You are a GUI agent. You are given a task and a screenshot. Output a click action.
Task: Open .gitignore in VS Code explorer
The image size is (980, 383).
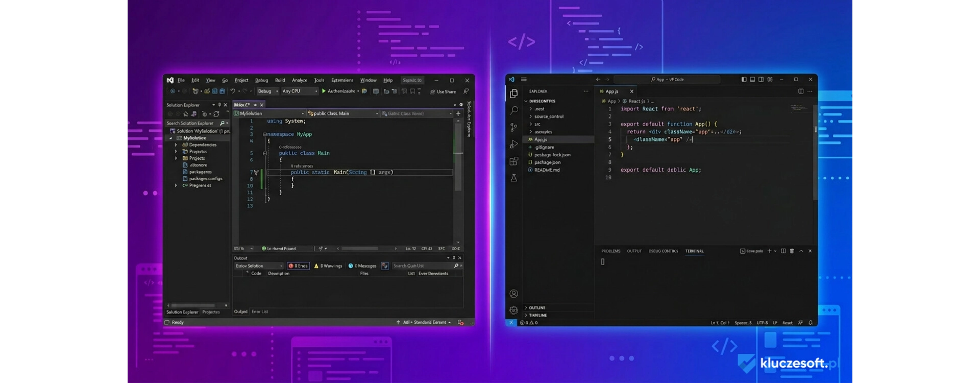coord(544,147)
